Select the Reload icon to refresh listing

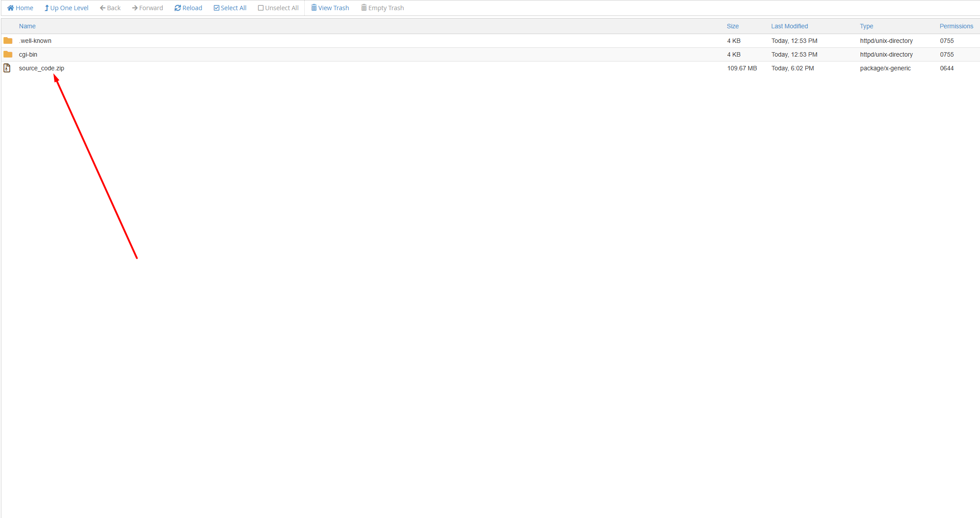pos(177,8)
